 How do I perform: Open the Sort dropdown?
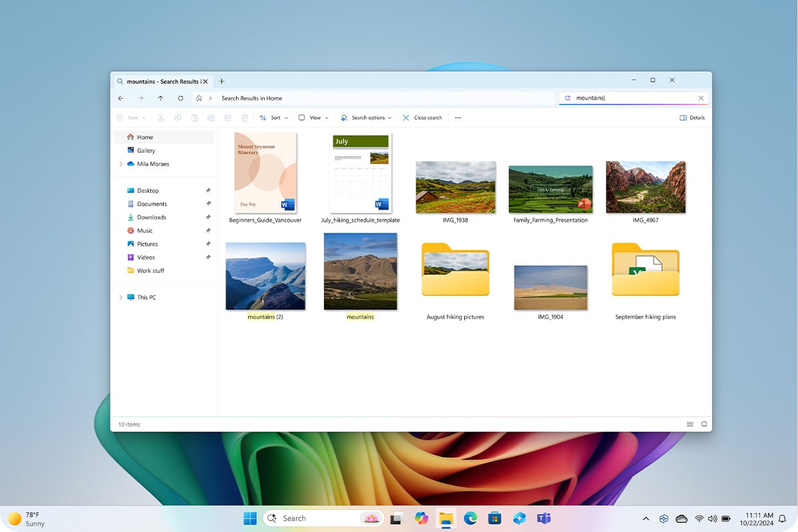coord(274,118)
